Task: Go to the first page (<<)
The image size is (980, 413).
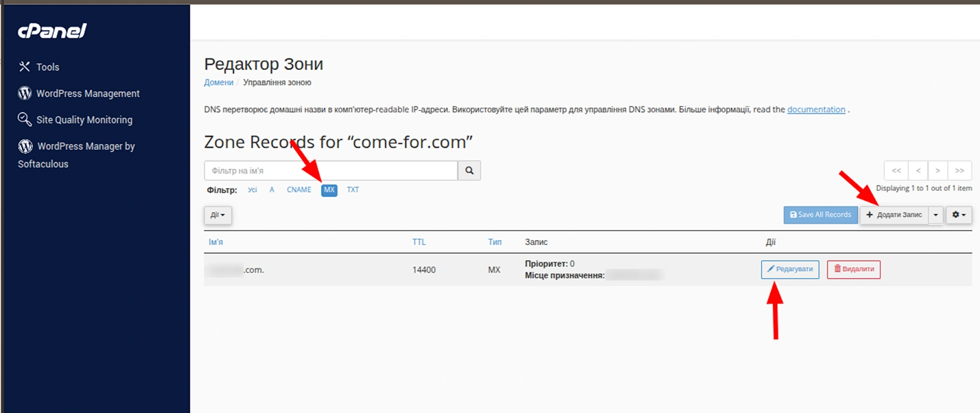Action: [x=896, y=171]
